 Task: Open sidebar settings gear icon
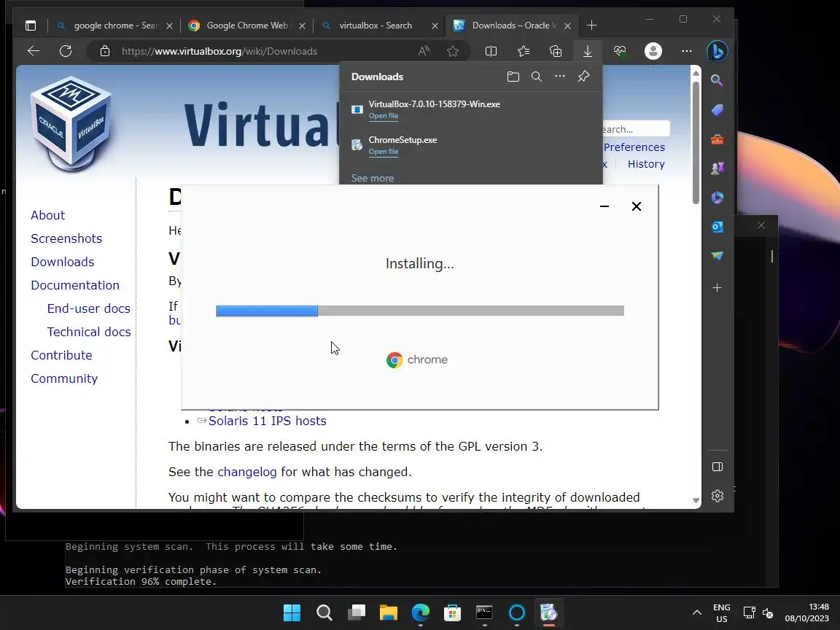click(x=717, y=496)
